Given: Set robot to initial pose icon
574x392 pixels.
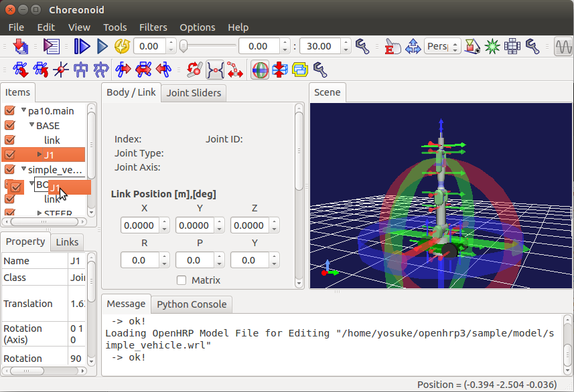Looking at the screenshot, I should (81, 70).
